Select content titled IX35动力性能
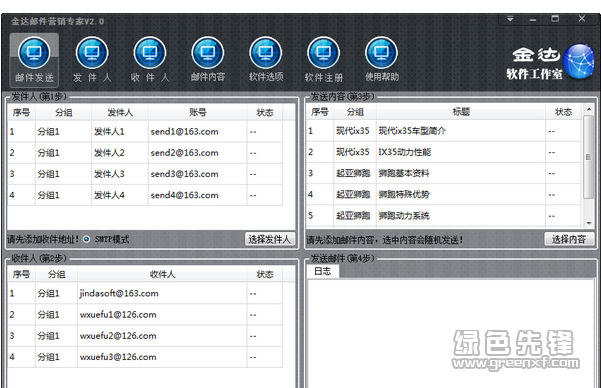Image resolution: width=601 pixels, height=388 pixels. (x=405, y=152)
